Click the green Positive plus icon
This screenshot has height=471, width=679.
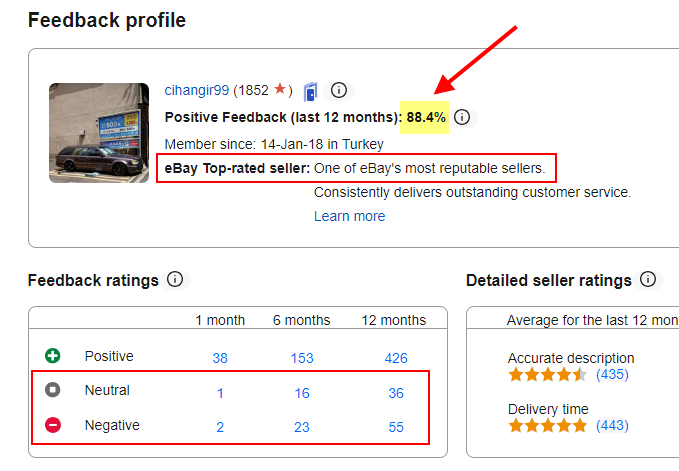click(x=52, y=356)
